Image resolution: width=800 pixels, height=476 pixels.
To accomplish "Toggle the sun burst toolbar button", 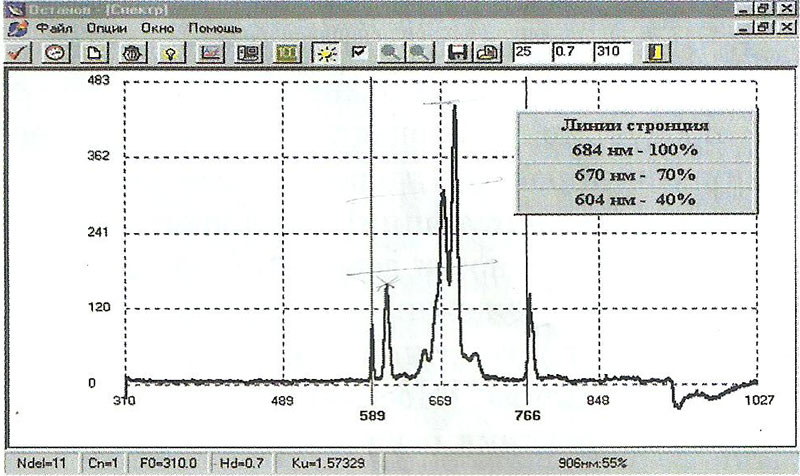I will pyautogui.click(x=327, y=52).
